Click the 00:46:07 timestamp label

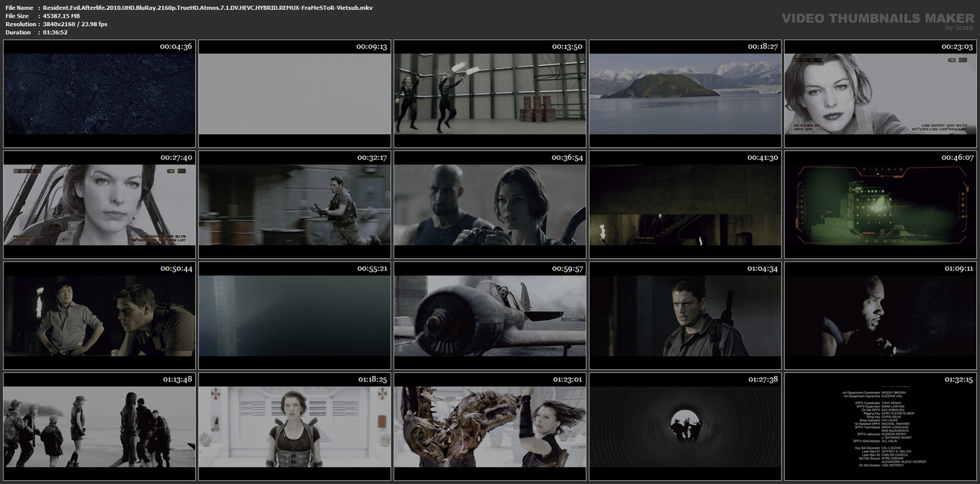pos(958,158)
